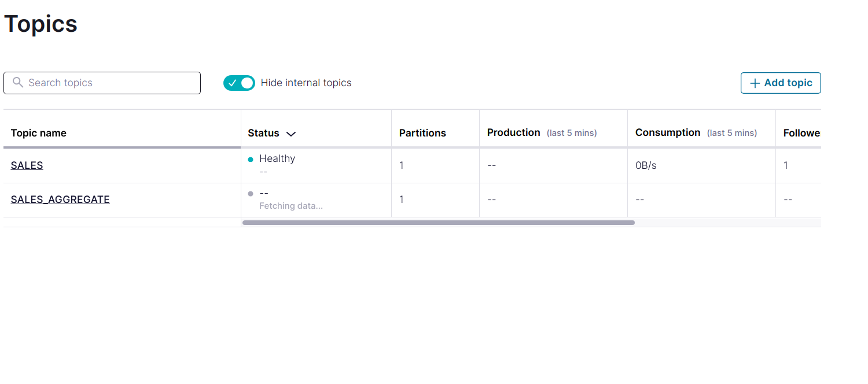This screenshot has height=384, width=868.
Task: Click the Add topic button
Action: (x=781, y=83)
